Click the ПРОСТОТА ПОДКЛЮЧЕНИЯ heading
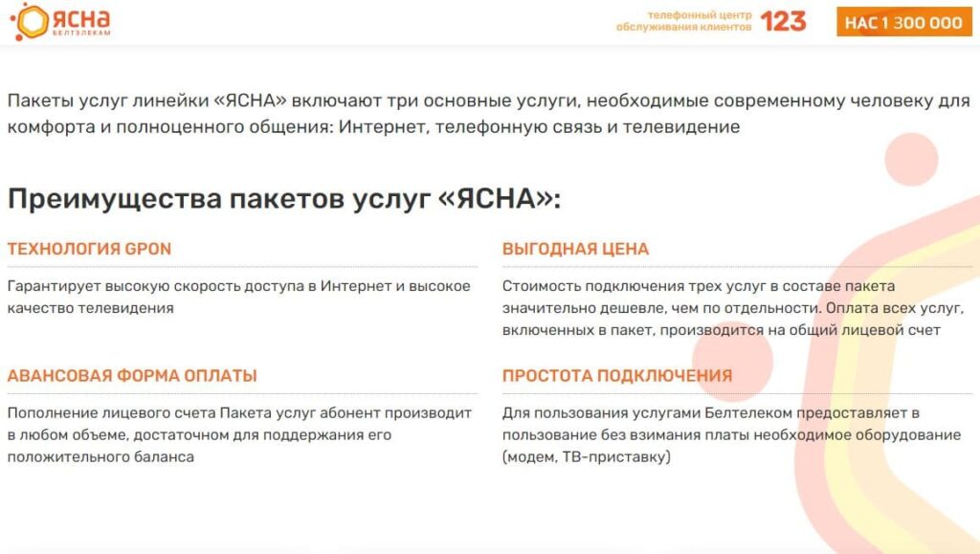980x554 pixels. [x=617, y=375]
